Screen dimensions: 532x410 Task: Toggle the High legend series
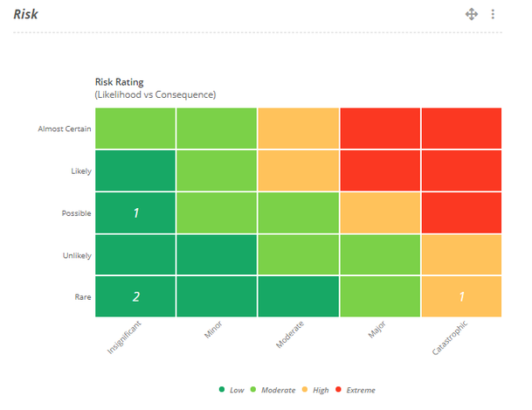tap(315, 390)
